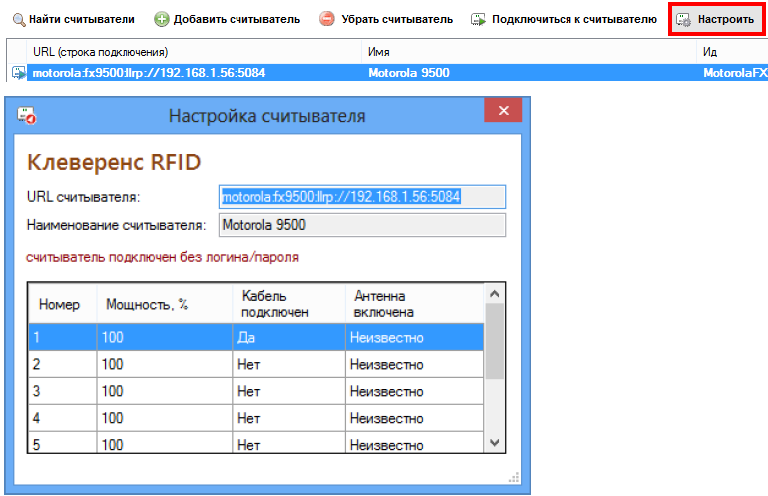768x496 pixels.
Task: Click the connect icon of Подключиться к считывателю
Action: tap(478, 20)
